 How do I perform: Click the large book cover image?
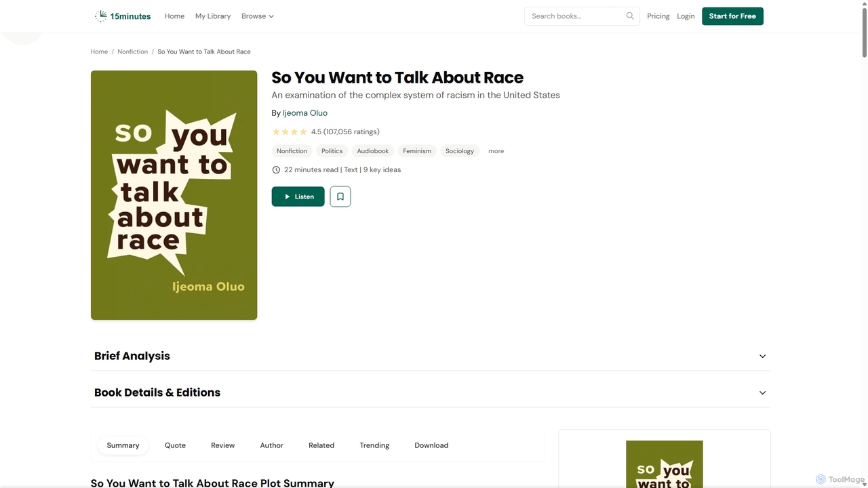pos(174,195)
